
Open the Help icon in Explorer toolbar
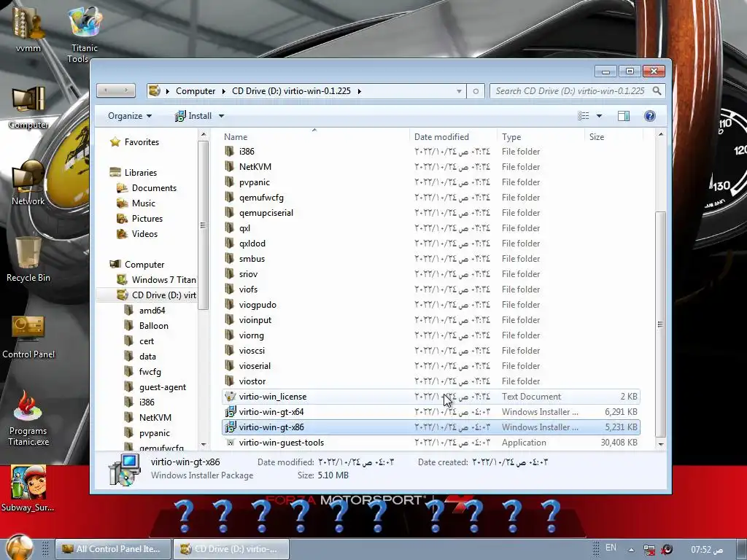click(x=650, y=116)
